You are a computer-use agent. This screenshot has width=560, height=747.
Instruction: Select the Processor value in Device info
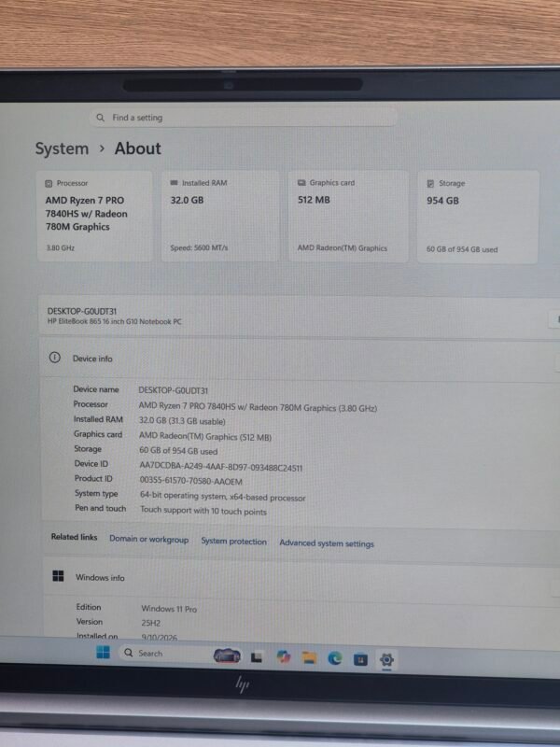tap(258, 407)
